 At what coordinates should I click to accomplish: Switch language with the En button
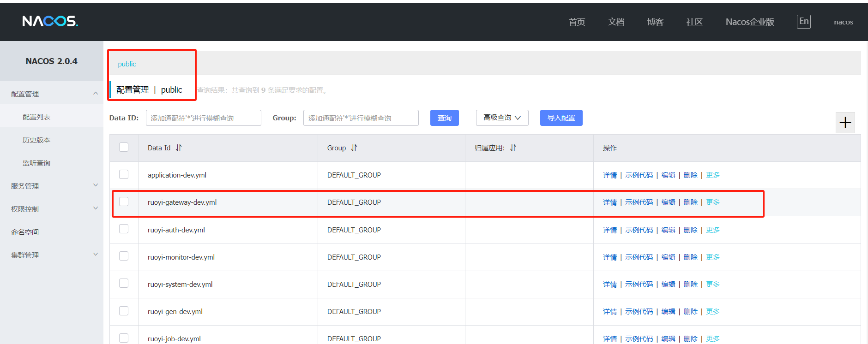[804, 21]
